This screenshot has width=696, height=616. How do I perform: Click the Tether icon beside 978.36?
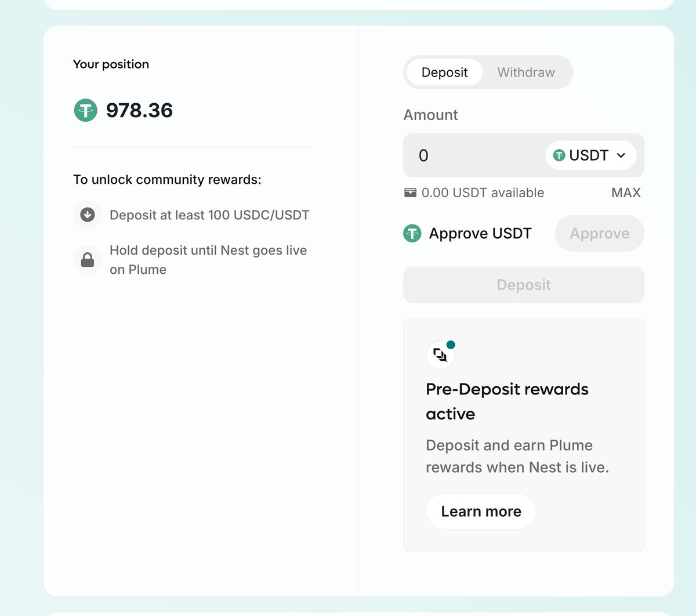[86, 110]
